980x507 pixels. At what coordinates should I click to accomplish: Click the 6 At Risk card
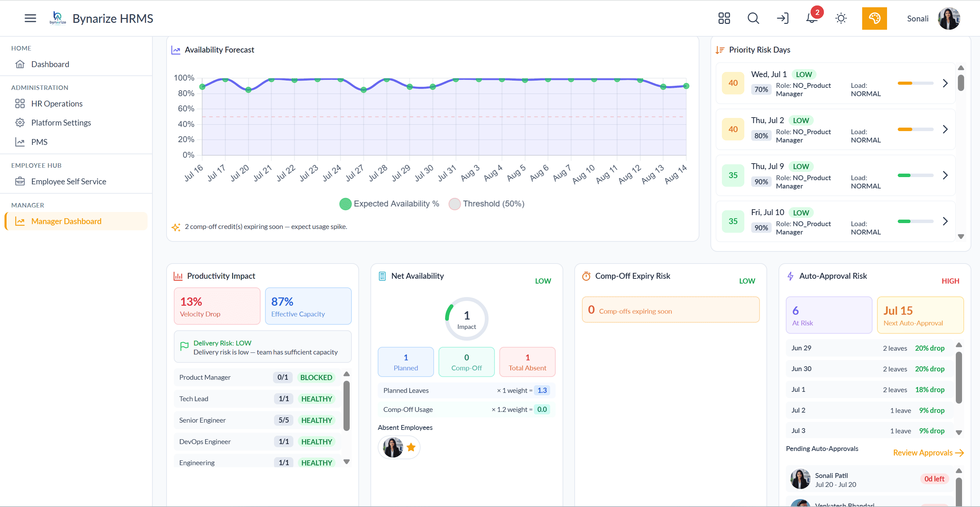(x=829, y=315)
